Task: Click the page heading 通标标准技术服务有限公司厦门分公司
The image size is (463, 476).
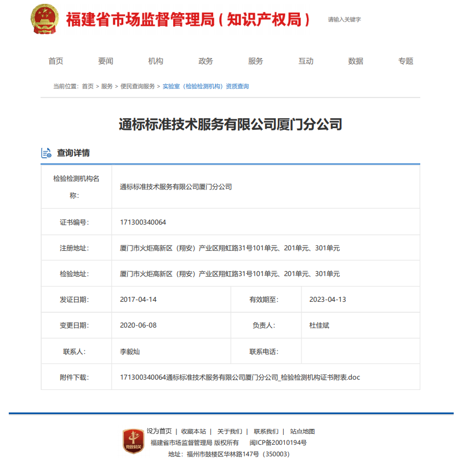Action: [231, 124]
